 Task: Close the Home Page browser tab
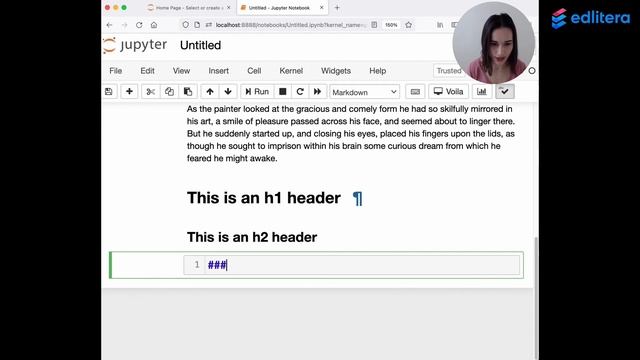click(229, 8)
